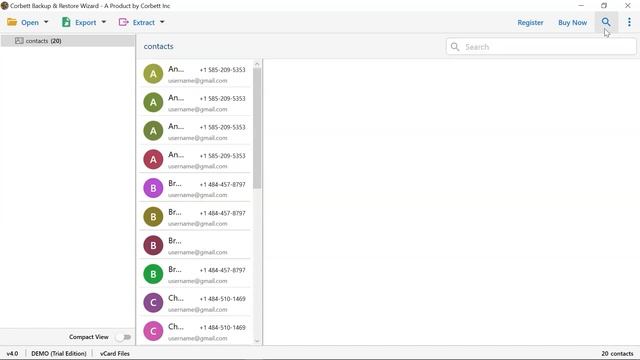Select the first An... contact avatar

(x=153, y=74)
